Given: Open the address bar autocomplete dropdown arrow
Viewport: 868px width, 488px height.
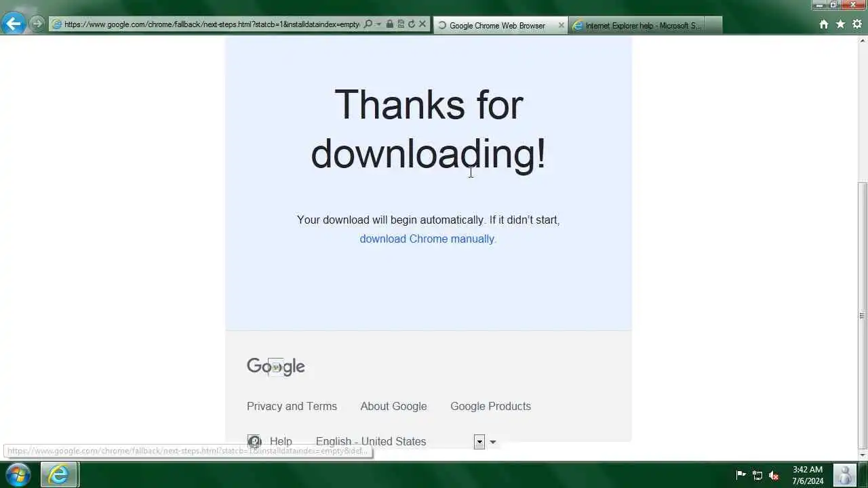Looking at the screenshot, I should coord(378,24).
